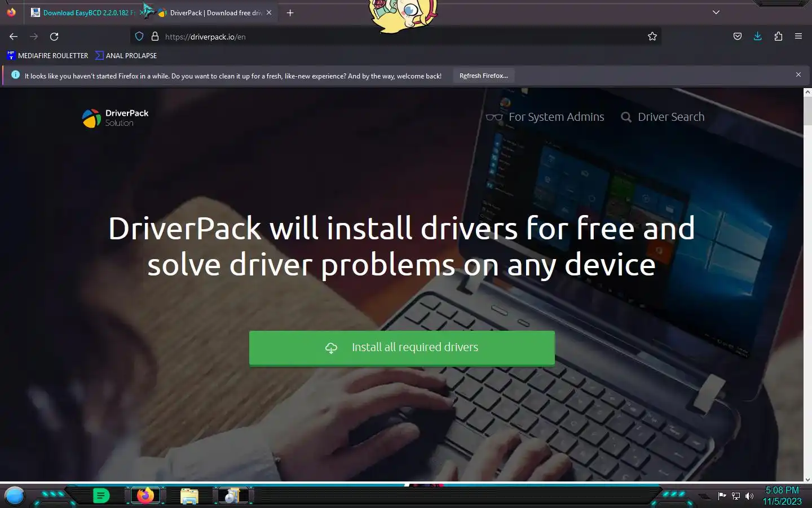
Task: Open Action Center flag tray icon
Action: 722,496
